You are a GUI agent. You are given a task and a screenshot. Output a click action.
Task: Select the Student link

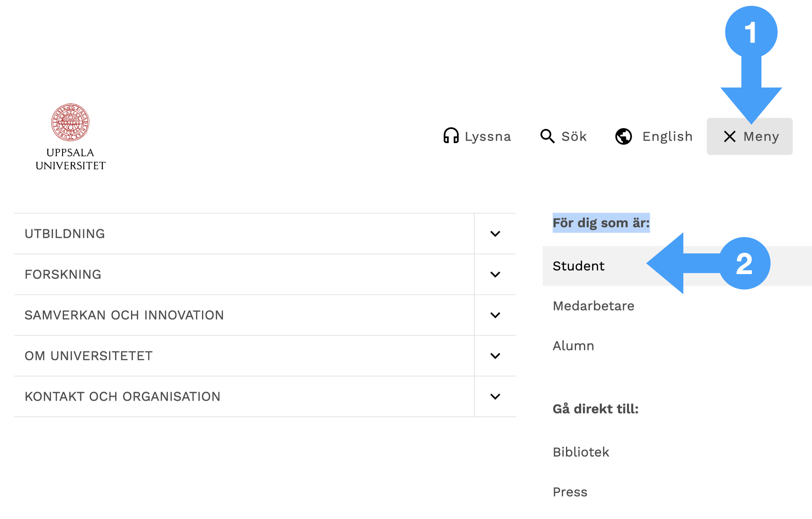(x=578, y=266)
